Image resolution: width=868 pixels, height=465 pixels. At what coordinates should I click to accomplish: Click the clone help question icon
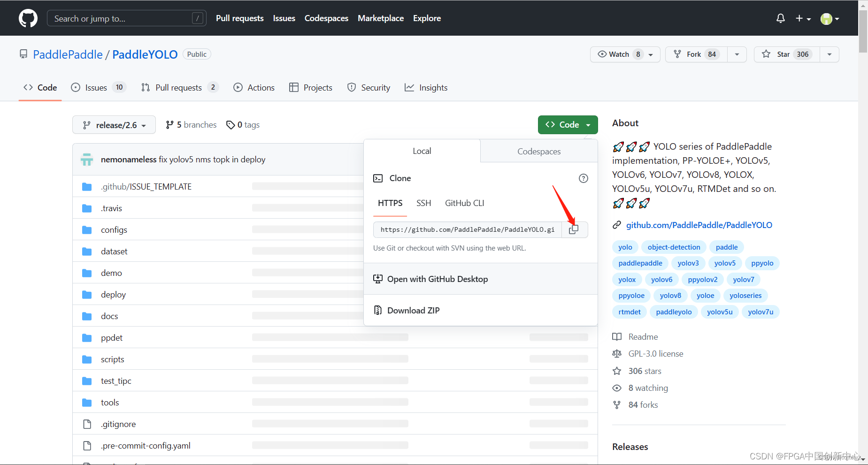tap(583, 178)
